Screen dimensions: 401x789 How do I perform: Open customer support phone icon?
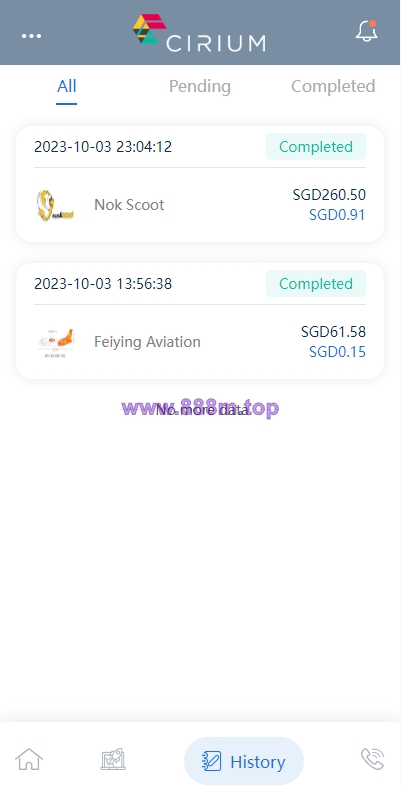pos(372,759)
